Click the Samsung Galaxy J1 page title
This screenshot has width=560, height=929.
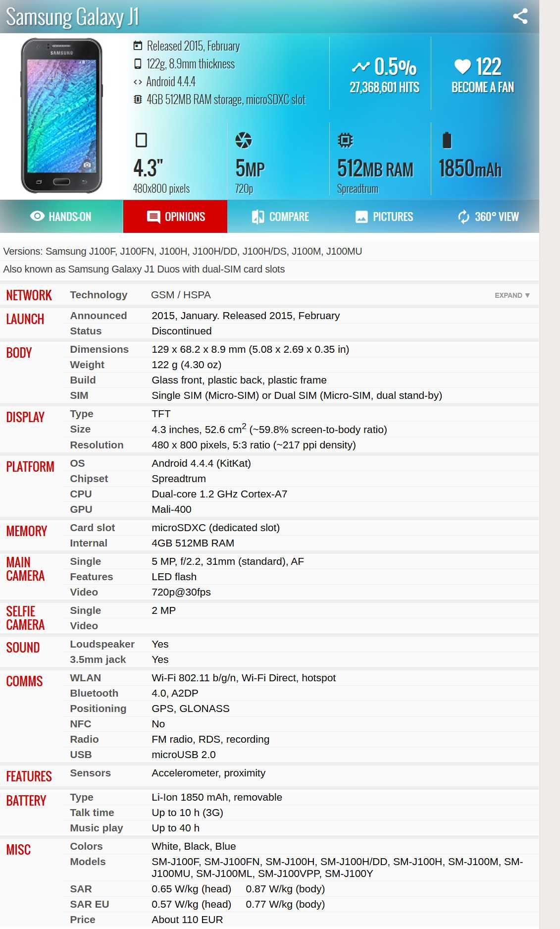72,17
